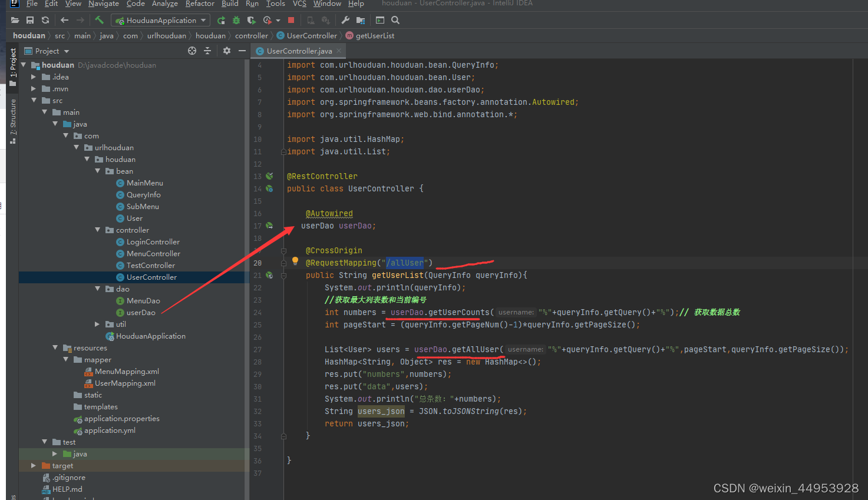Stop the application with red square icon
This screenshot has height=500, width=868.
(x=291, y=20)
